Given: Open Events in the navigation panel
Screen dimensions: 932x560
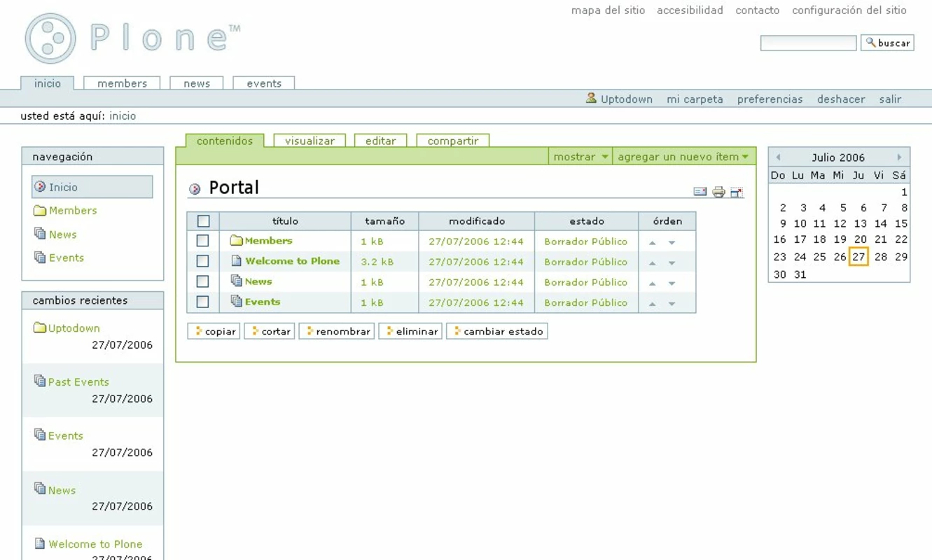Looking at the screenshot, I should tap(67, 258).
